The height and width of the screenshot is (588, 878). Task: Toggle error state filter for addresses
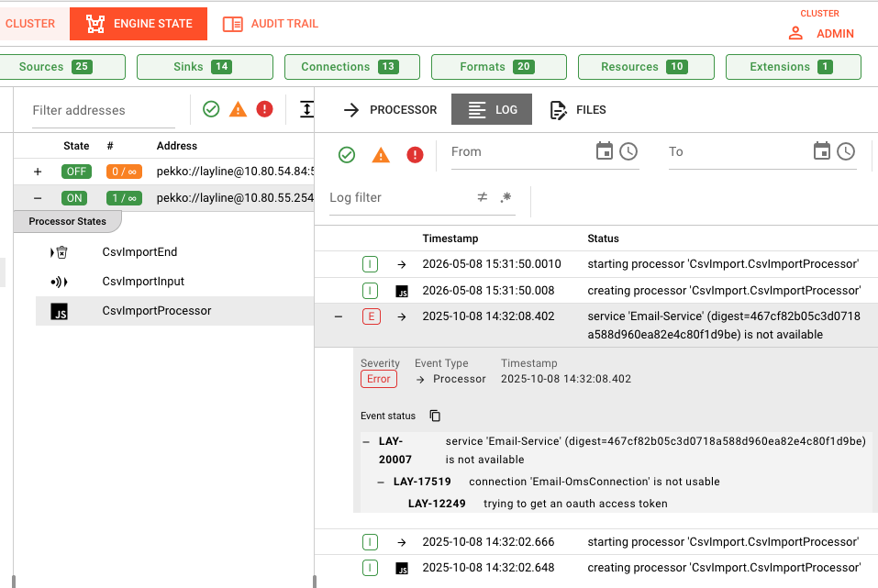point(264,108)
